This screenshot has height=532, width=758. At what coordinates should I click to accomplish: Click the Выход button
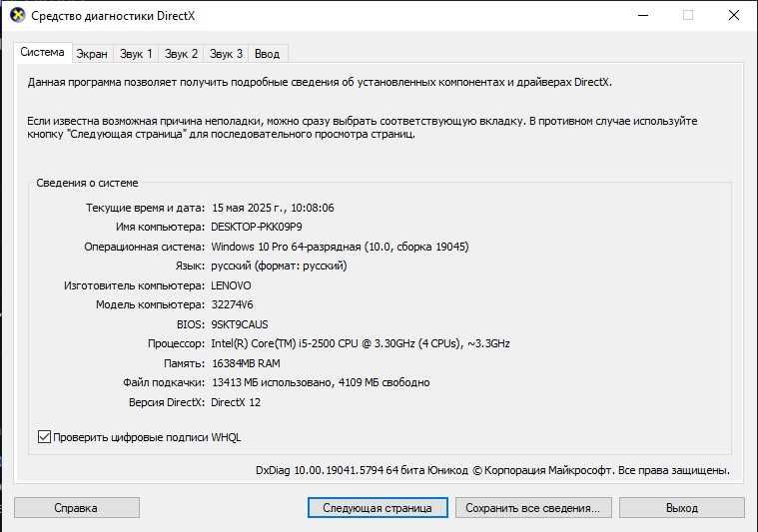[x=682, y=508]
